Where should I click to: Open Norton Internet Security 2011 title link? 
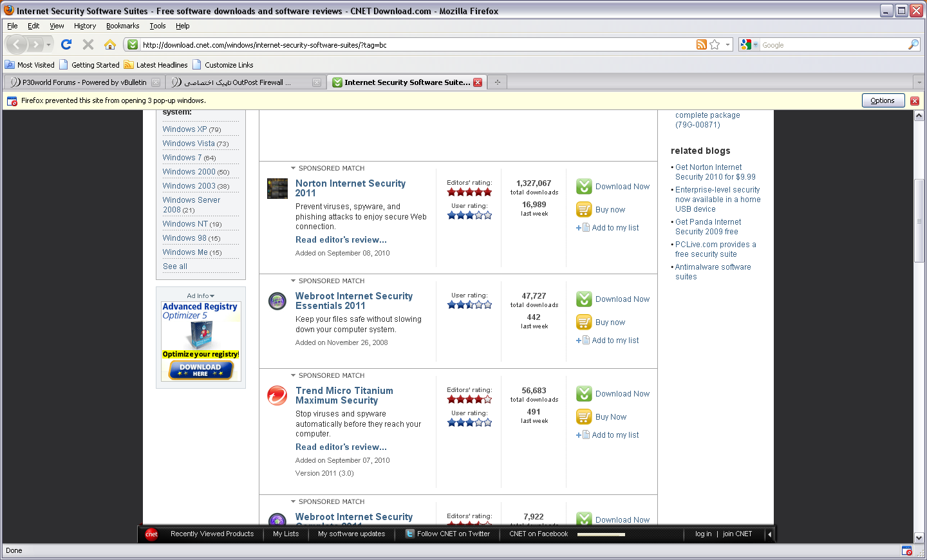(350, 188)
